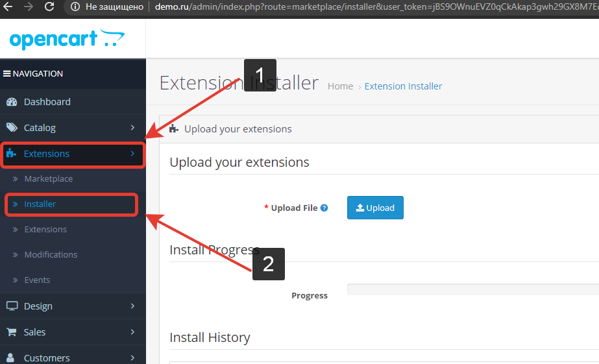Image resolution: width=599 pixels, height=364 pixels.
Task: Click the Extensions puzzle piece icon
Action: pyautogui.click(x=12, y=154)
